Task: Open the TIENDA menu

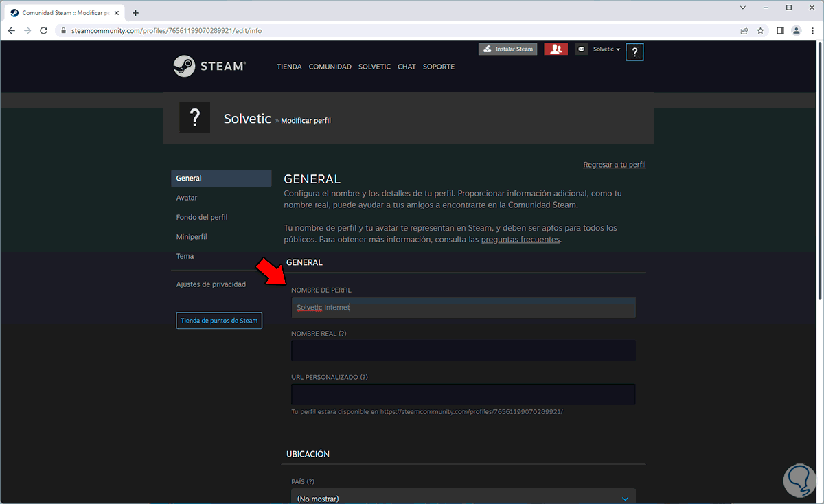Action: pyautogui.click(x=289, y=67)
